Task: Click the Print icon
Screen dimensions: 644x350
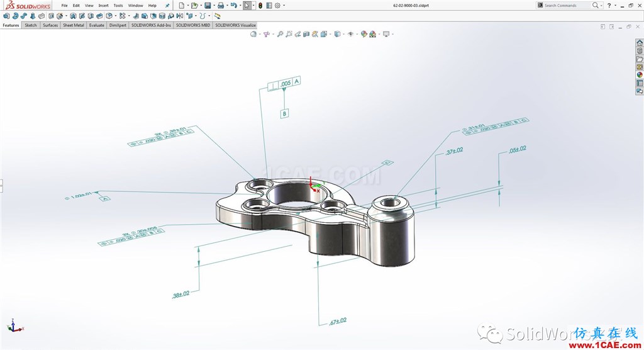Action: pos(221,5)
